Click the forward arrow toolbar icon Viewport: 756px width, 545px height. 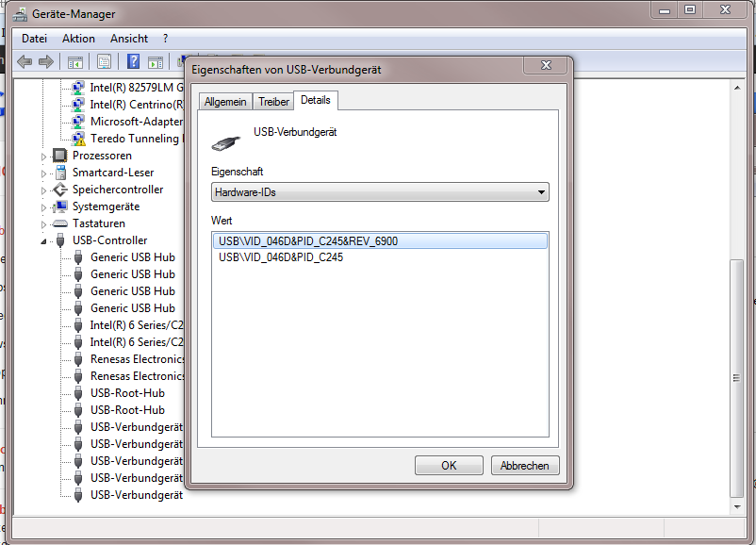[45, 62]
